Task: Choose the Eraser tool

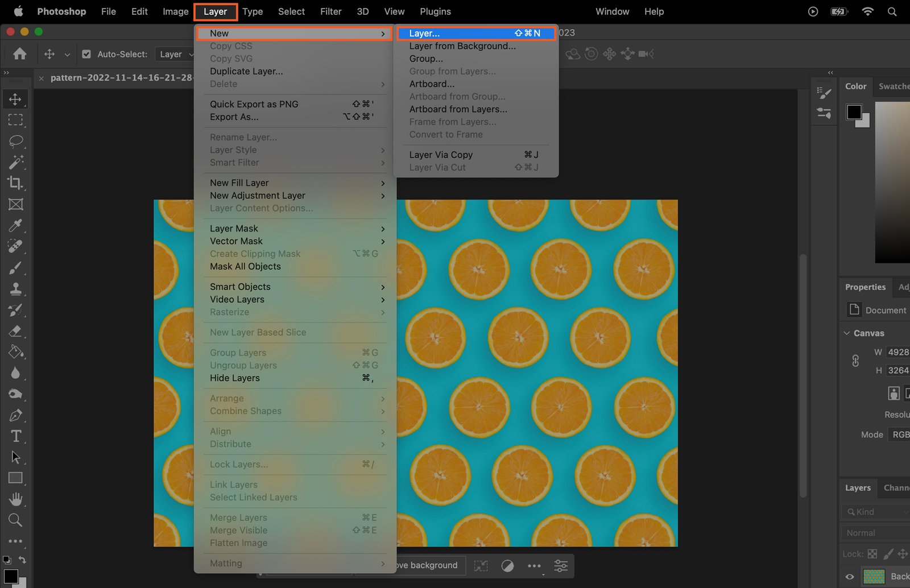Action: click(x=15, y=331)
